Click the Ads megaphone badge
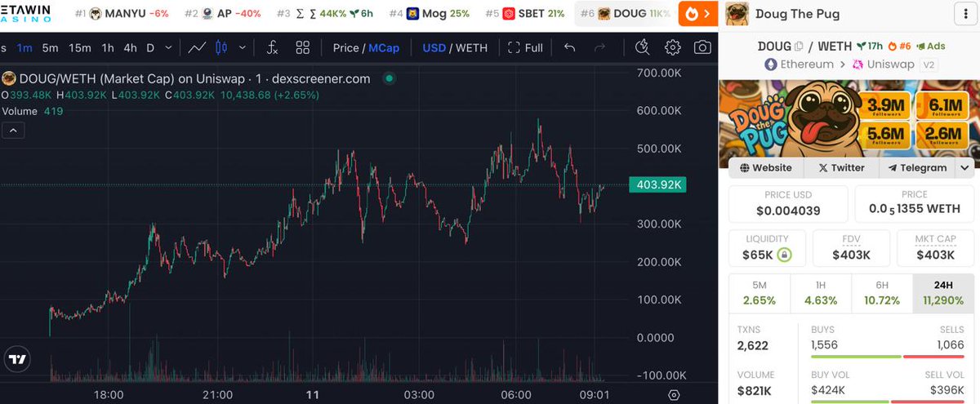Screen dimensions: 980x404 [930, 47]
